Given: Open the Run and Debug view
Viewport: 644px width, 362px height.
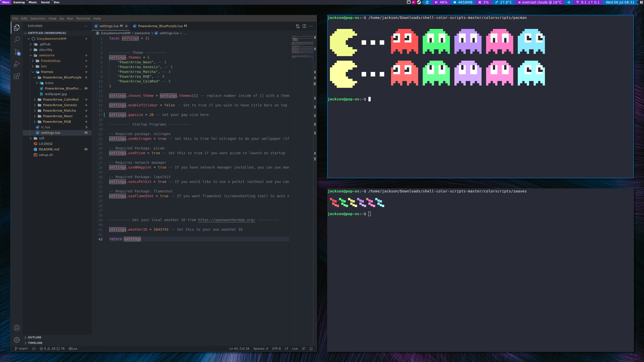Looking at the screenshot, I should pyautogui.click(x=17, y=64).
